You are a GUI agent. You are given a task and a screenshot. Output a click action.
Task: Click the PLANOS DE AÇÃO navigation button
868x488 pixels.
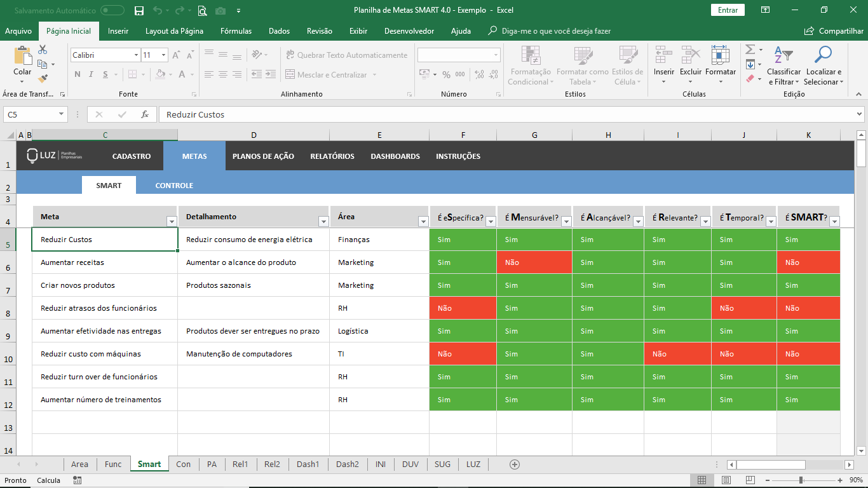click(263, 156)
